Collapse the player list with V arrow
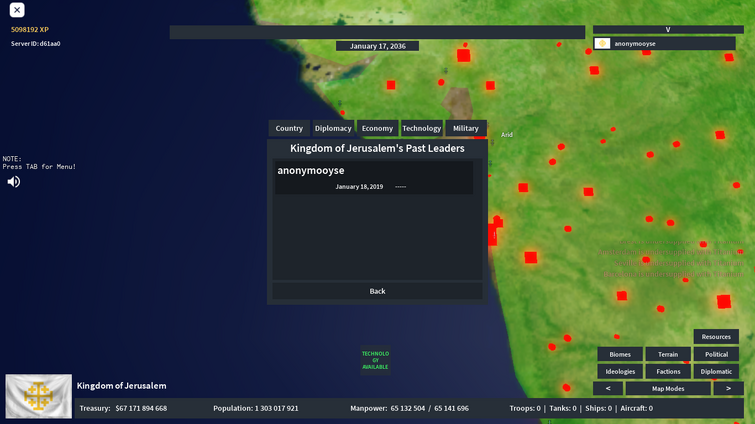This screenshot has height=424, width=755. point(668,29)
